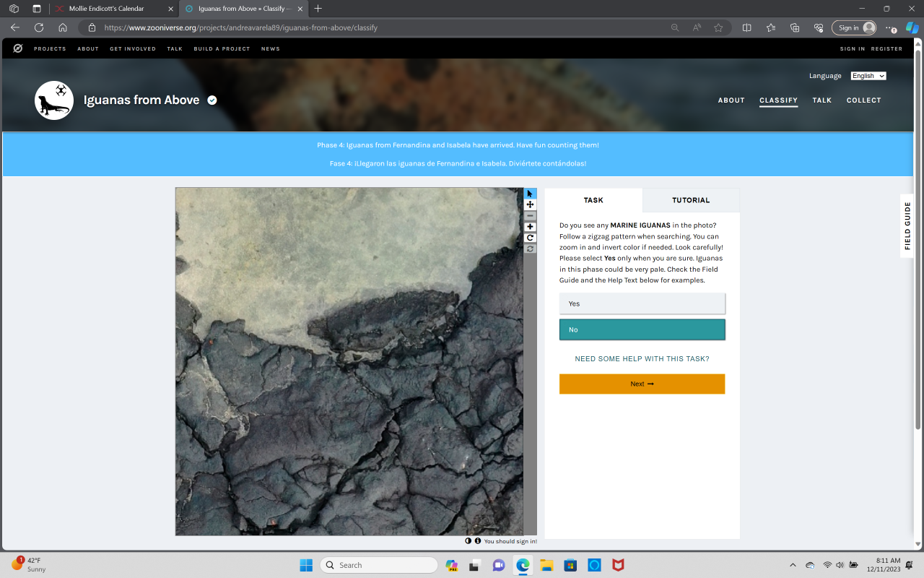Zoom out of the subject image

pos(530,216)
